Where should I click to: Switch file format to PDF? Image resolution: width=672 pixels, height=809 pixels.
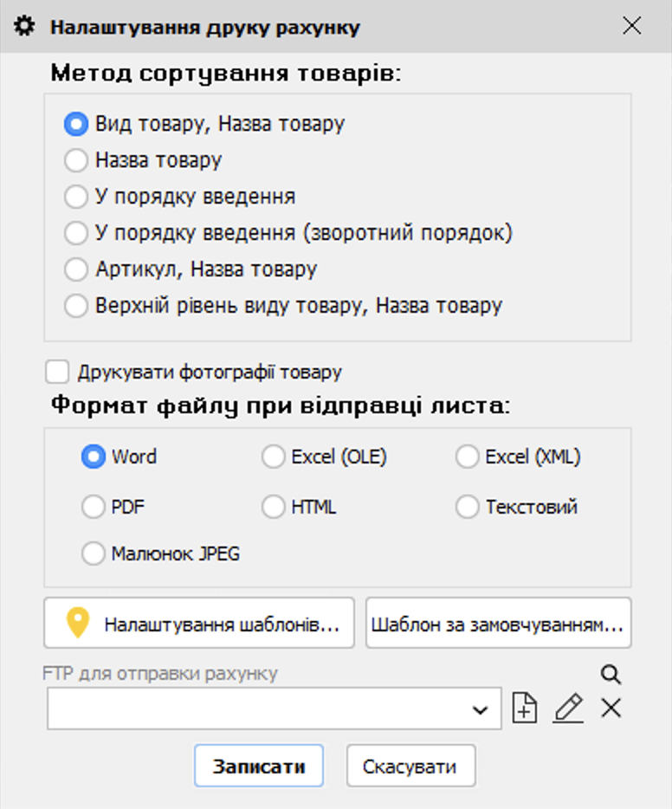pos(94,507)
